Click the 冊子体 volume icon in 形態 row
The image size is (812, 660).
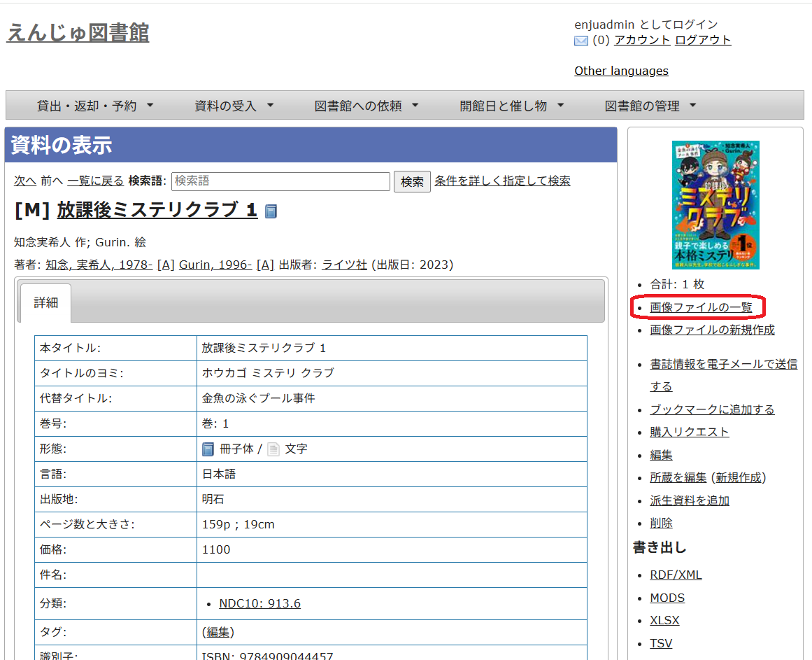tap(207, 449)
